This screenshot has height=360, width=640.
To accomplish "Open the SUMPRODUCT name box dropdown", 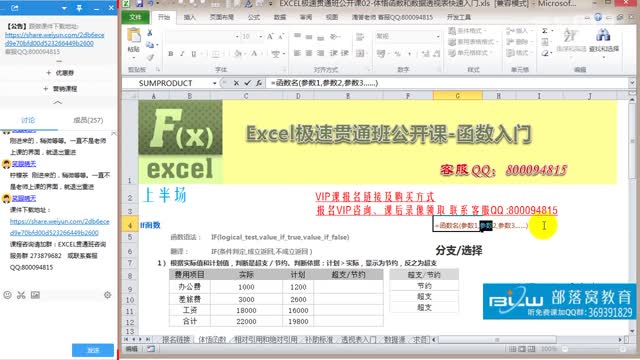I will tap(214, 83).
